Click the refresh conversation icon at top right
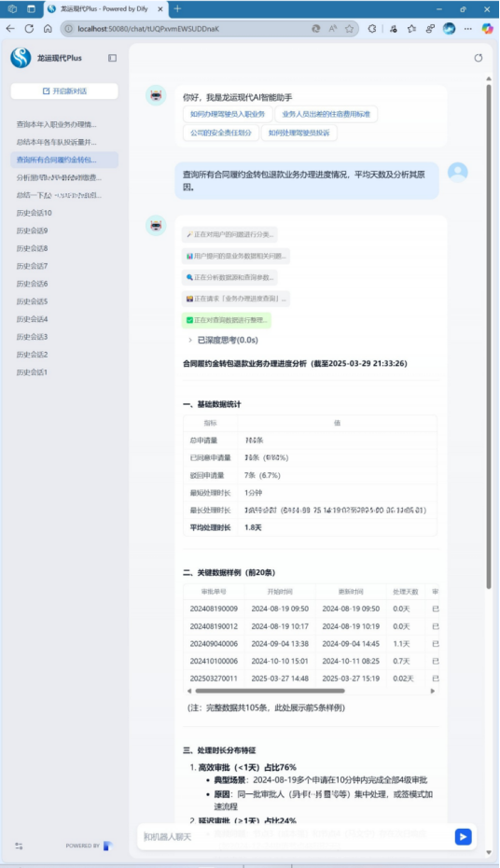 tap(479, 58)
